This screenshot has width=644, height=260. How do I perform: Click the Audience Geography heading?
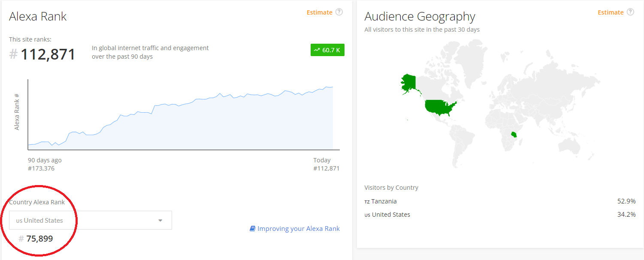(420, 17)
